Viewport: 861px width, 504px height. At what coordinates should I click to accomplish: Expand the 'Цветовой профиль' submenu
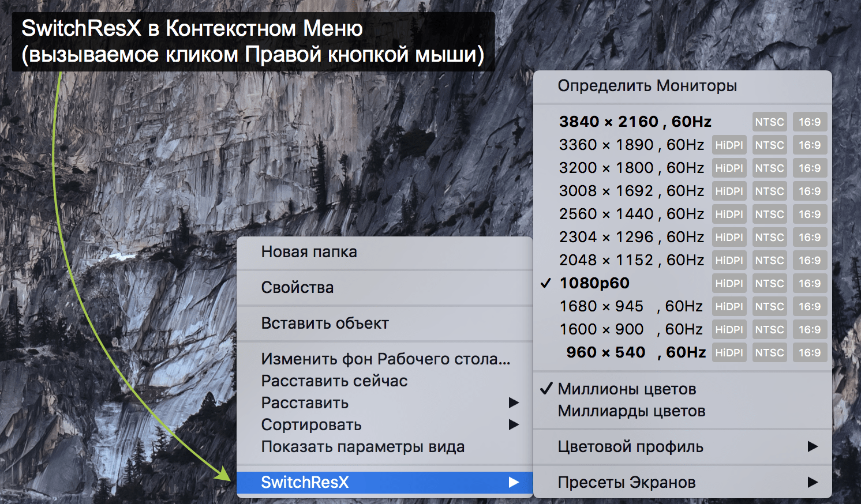pyautogui.click(x=682, y=447)
